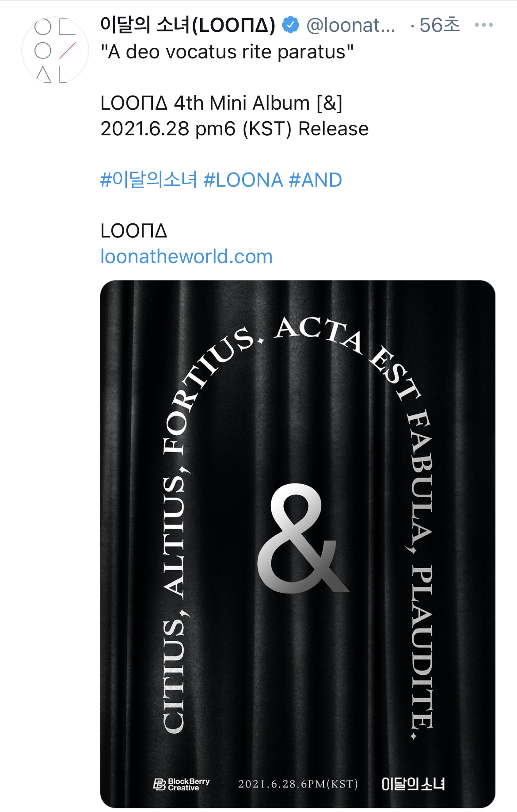This screenshot has width=517, height=812.
Task: Click the LOOΠΔ text above the website link
Action: [134, 231]
